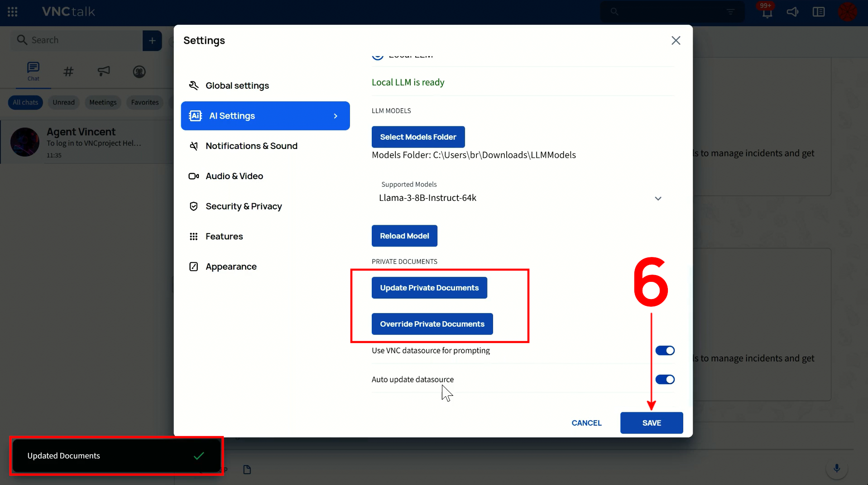
Task: Select the Local LLM radio button
Action: point(378,56)
